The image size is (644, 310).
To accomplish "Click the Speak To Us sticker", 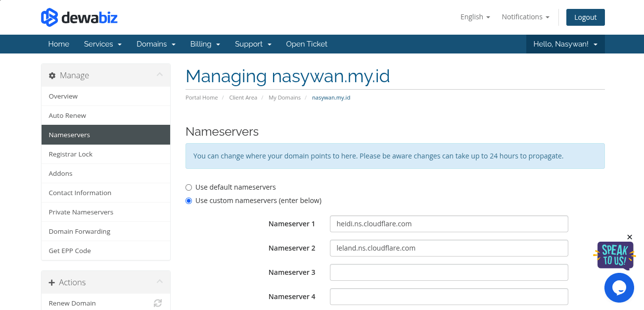I will (615, 256).
